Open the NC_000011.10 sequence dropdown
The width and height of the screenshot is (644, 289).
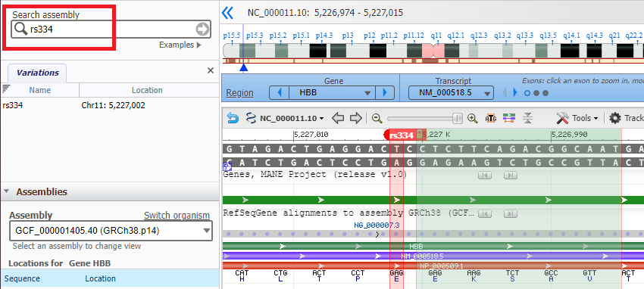click(284, 119)
